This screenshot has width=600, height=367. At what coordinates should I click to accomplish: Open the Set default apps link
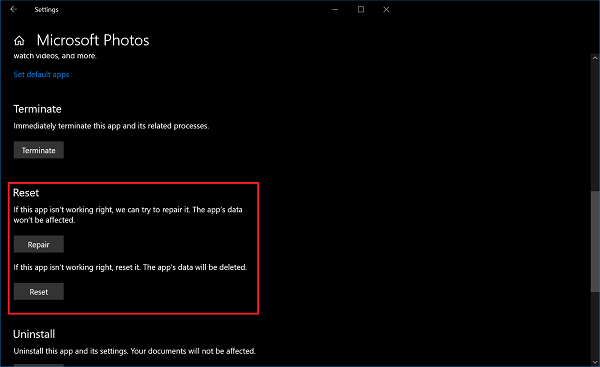pyautogui.click(x=41, y=75)
